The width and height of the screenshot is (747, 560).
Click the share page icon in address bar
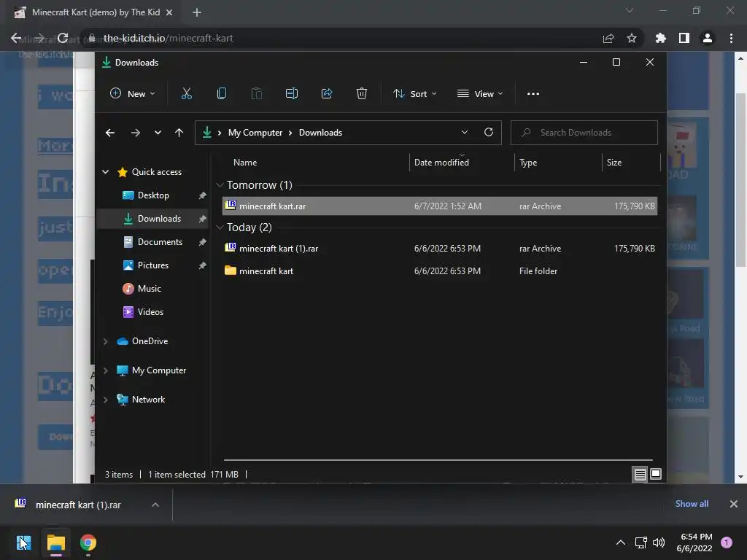pos(608,38)
